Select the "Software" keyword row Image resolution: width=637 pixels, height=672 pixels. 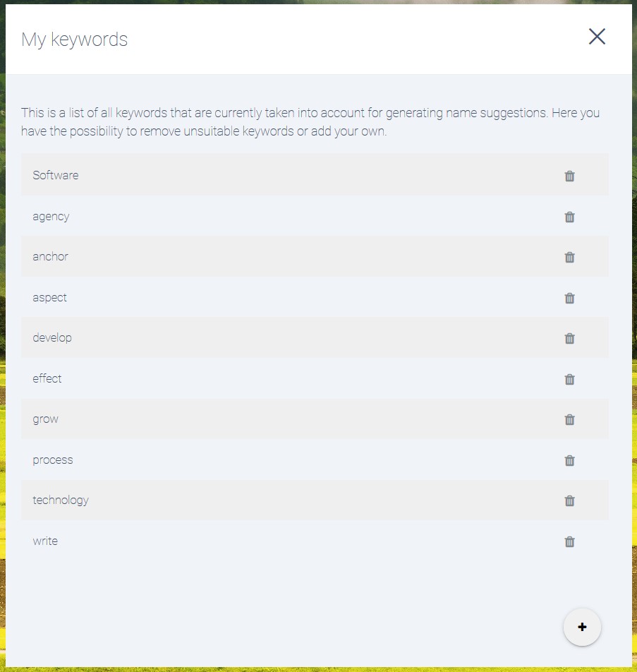click(282, 175)
